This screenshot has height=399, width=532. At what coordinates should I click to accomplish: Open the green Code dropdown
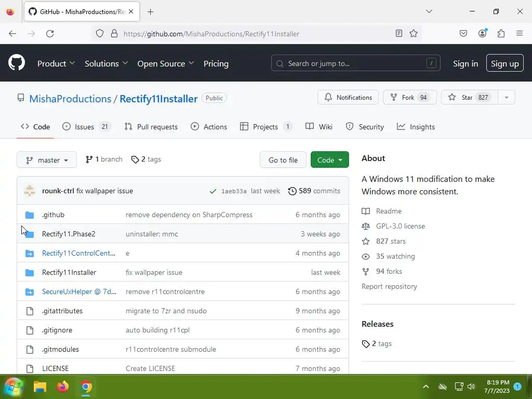click(330, 160)
